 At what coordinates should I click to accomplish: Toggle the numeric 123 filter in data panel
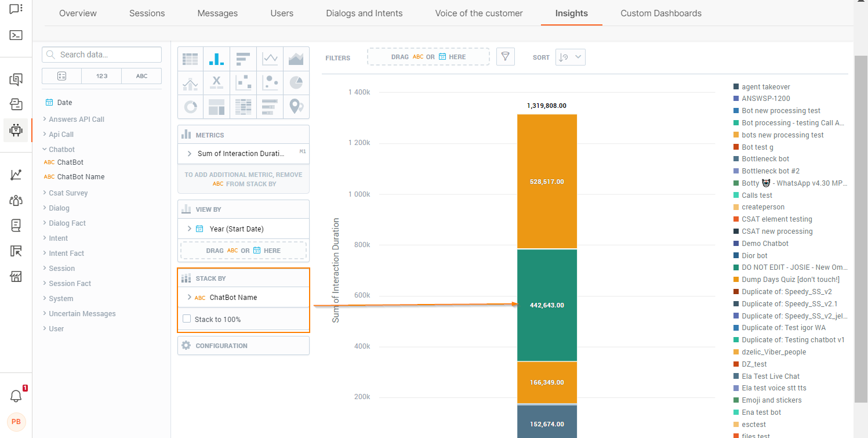point(101,75)
